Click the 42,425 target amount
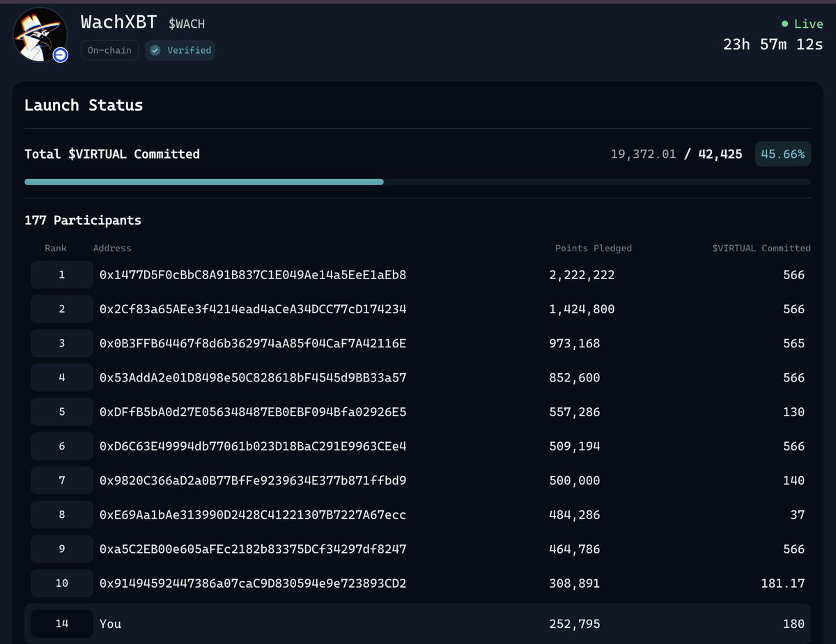Screen dimensions: 836x644 pos(720,154)
